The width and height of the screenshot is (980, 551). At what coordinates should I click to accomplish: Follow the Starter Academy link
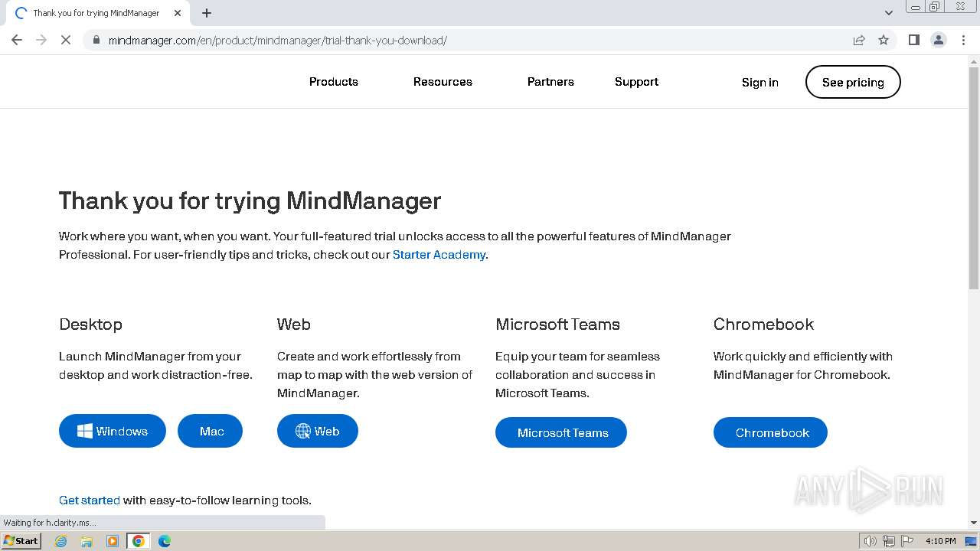(439, 255)
